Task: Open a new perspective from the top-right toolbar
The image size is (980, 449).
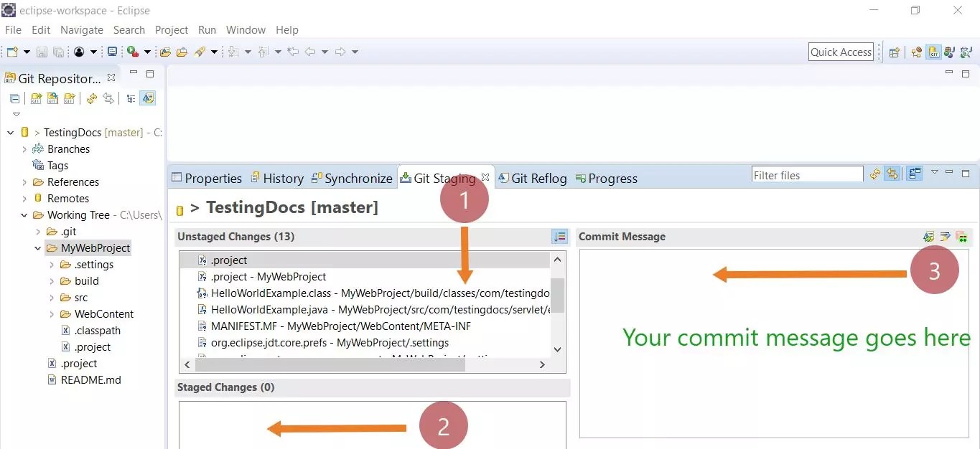Action: pos(893,51)
